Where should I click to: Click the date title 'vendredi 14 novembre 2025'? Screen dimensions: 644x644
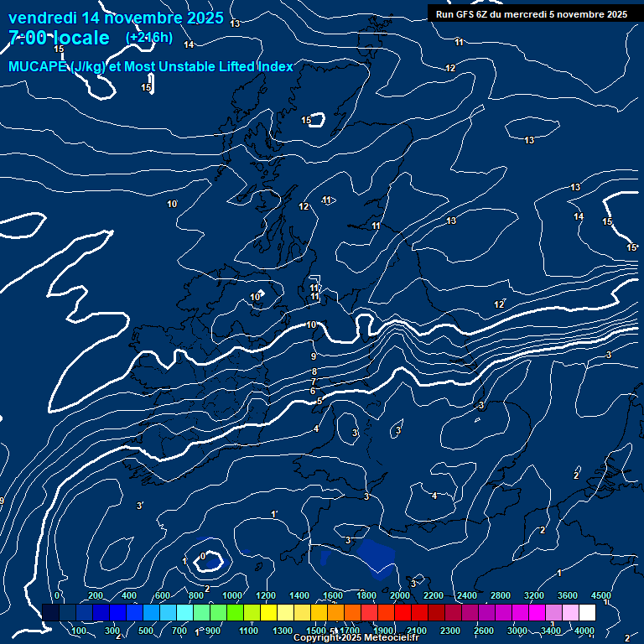(x=116, y=18)
